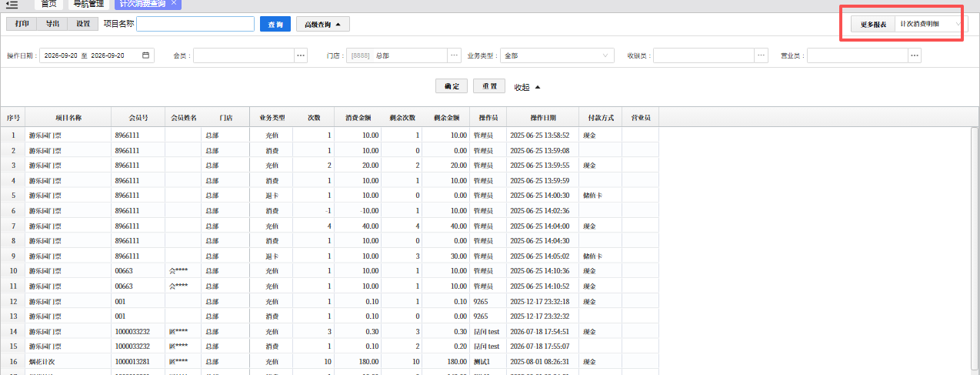Sort by the 会员号 column header
The width and height of the screenshot is (980, 375).
138,118
